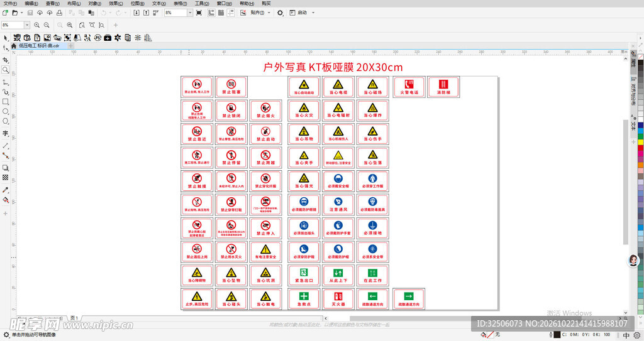The width and height of the screenshot is (644, 341).
Task: Toggle show guidelines button
Action: click(x=231, y=13)
